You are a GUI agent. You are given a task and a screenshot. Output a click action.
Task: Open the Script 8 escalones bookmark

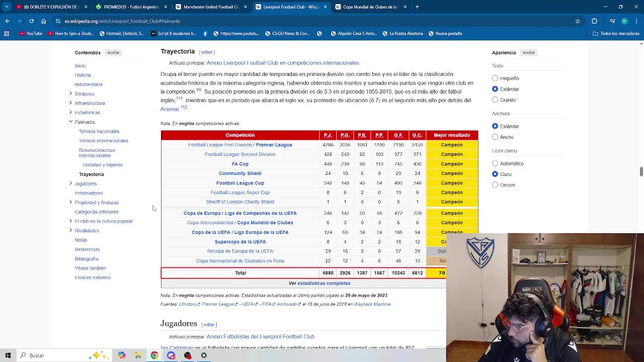[x=174, y=34]
